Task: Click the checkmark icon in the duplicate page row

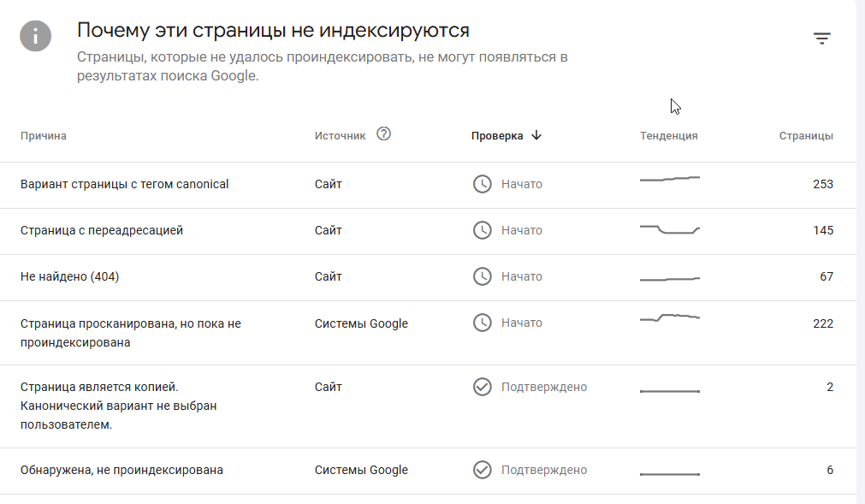Action: click(483, 387)
